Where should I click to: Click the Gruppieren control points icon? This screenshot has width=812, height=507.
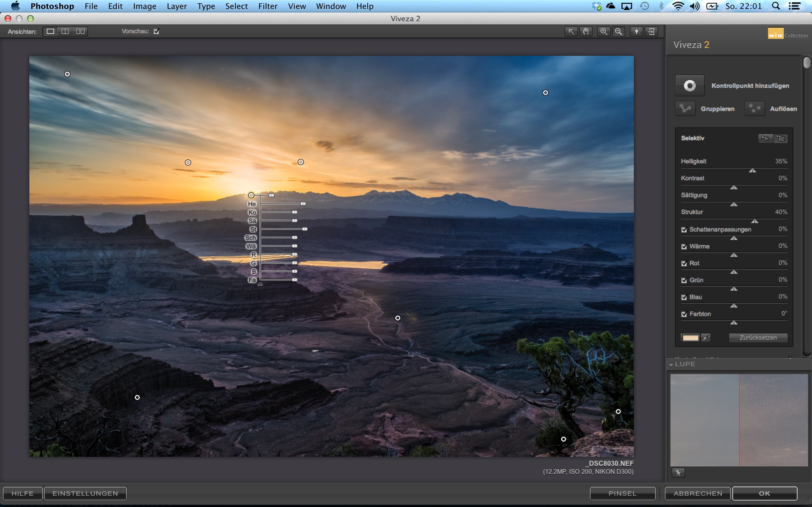click(x=685, y=109)
